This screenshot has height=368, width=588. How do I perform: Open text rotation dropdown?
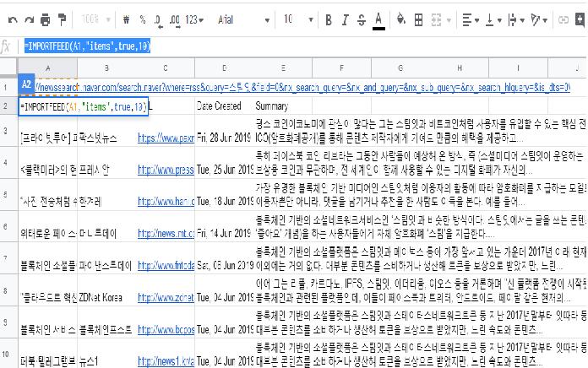pyautogui.click(x=539, y=19)
